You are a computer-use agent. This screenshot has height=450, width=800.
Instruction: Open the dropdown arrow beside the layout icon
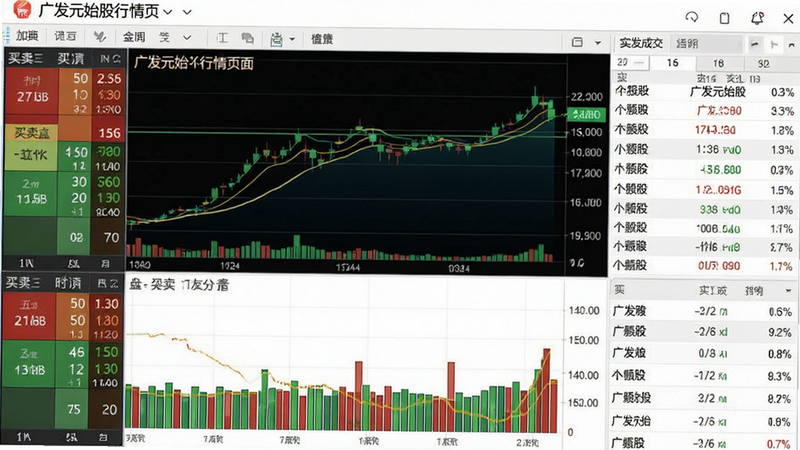point(597,42)
